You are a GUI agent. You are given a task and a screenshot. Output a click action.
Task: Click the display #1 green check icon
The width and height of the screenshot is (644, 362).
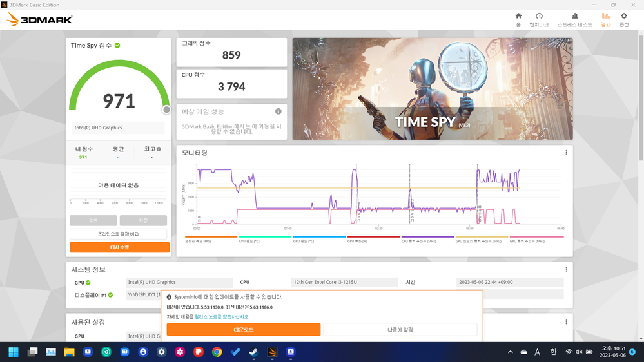(x=110, y=295)
